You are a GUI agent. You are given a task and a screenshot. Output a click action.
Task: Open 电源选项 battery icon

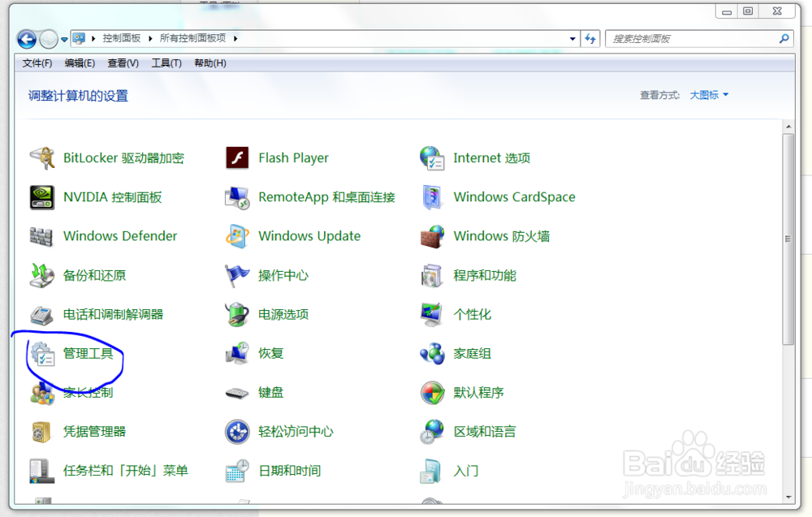coord(237,315)
